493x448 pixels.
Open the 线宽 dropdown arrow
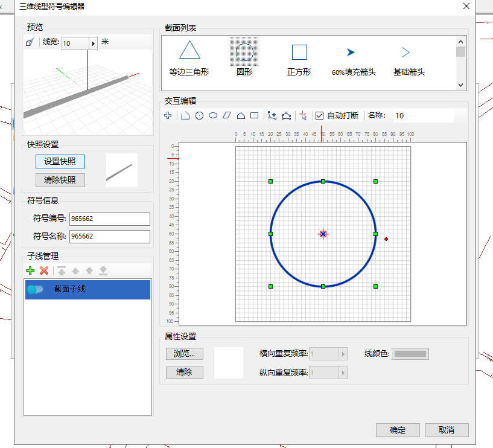click(94, 43)
